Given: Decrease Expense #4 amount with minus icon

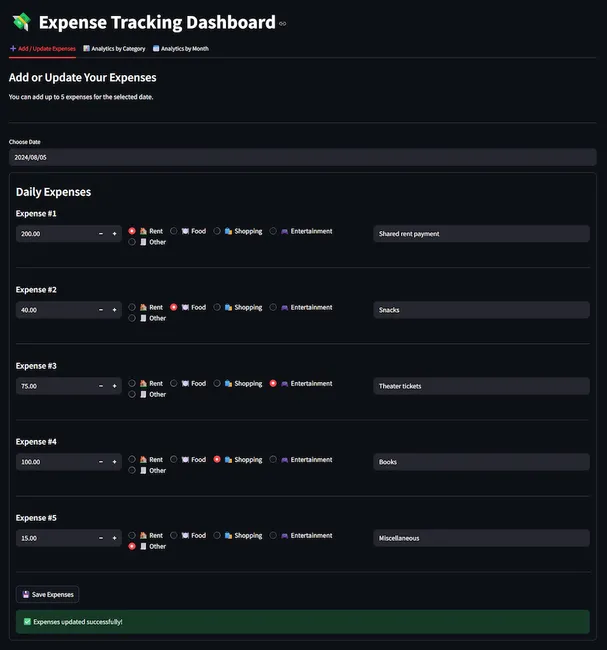Looking at the screenshot, I should coord(101,462).
